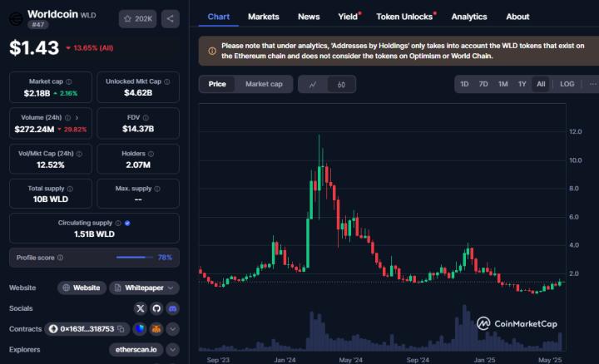Add Worldcoin to watchlist via star button
The image size is (599, 364).
click(x=137, y=17)
